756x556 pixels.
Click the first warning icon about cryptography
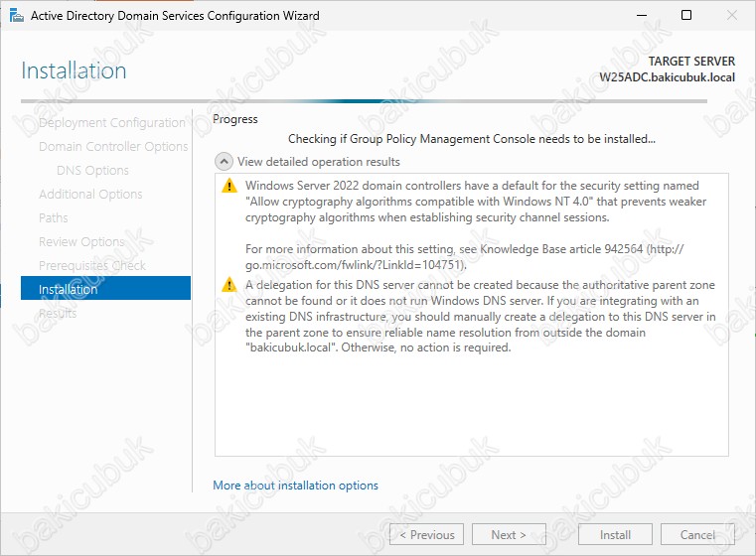click(x=229, y=187)
